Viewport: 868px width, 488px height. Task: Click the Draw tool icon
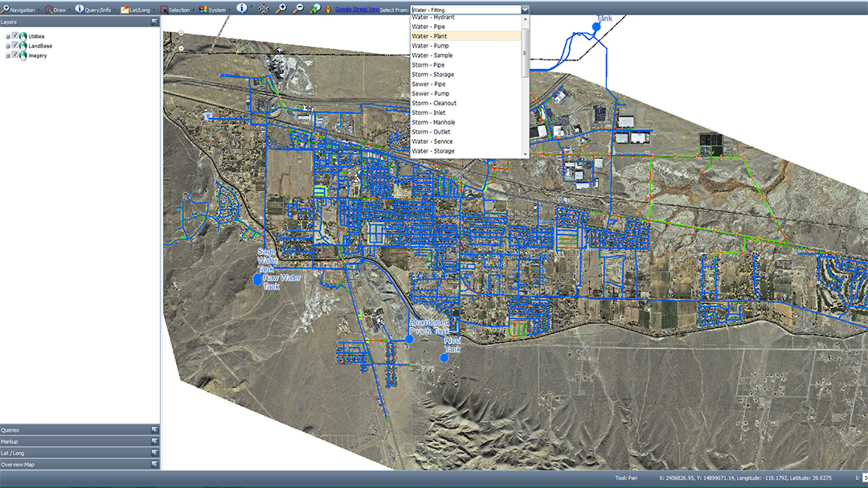pos(49,10)
